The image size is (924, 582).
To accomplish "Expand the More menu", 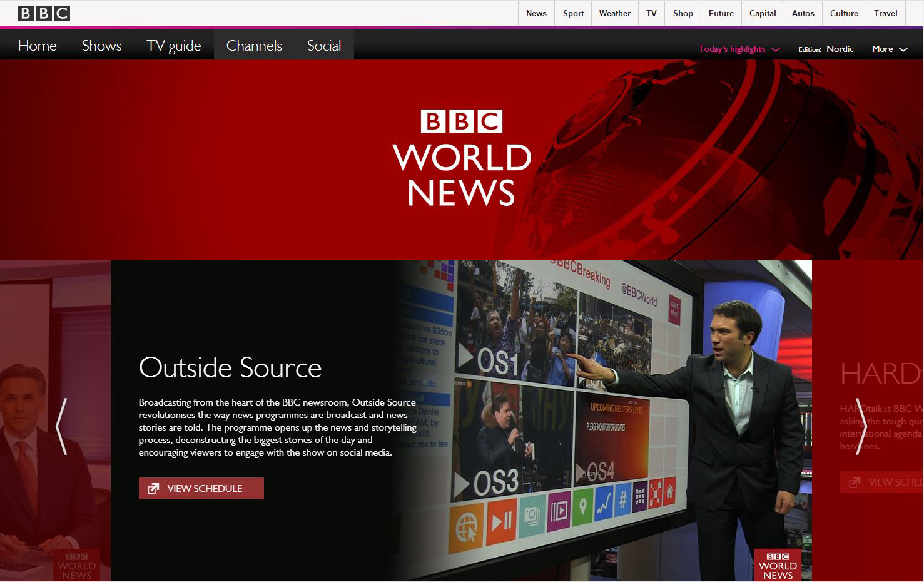I will (x=890, y=49).
